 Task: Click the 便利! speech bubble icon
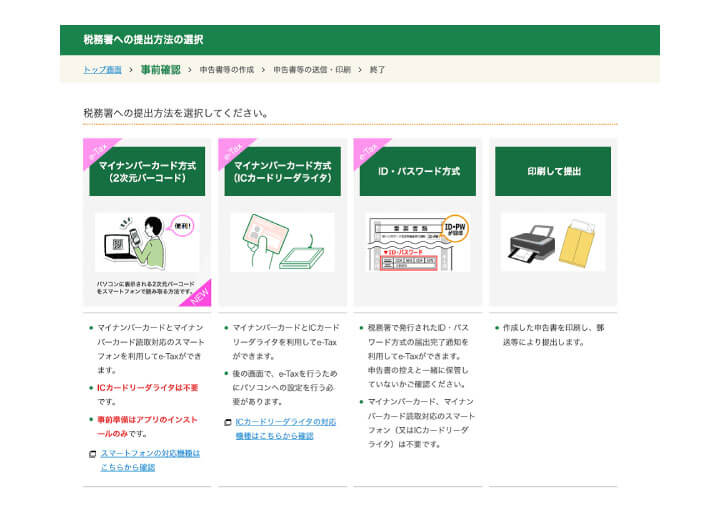182,225
